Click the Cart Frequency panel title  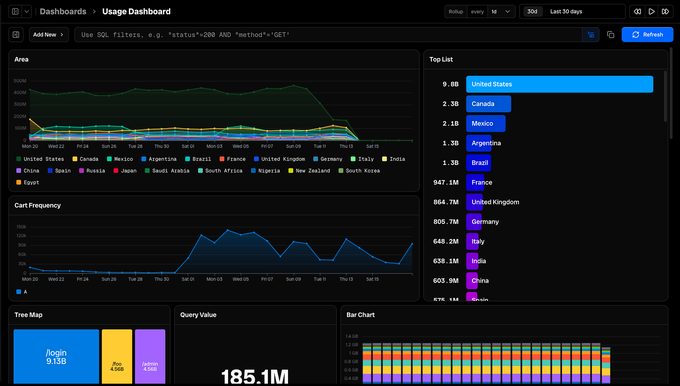click(x=38, y=206)
